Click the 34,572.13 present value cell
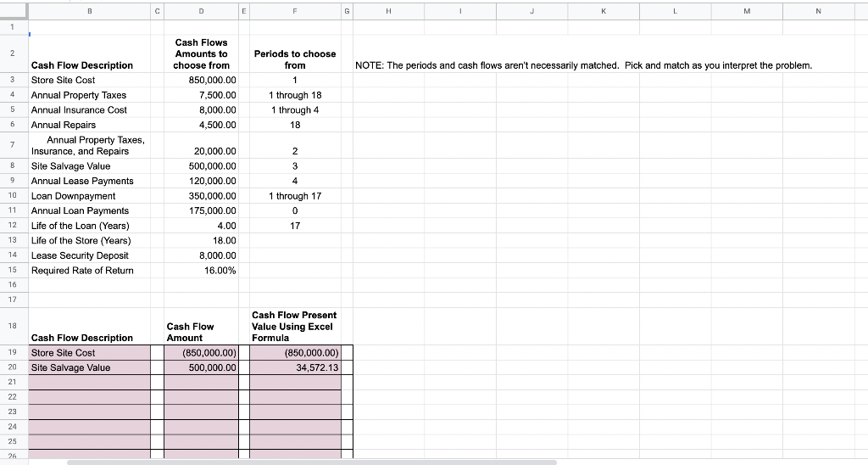Viewport: 868px width, 465px height. [295, 367]
